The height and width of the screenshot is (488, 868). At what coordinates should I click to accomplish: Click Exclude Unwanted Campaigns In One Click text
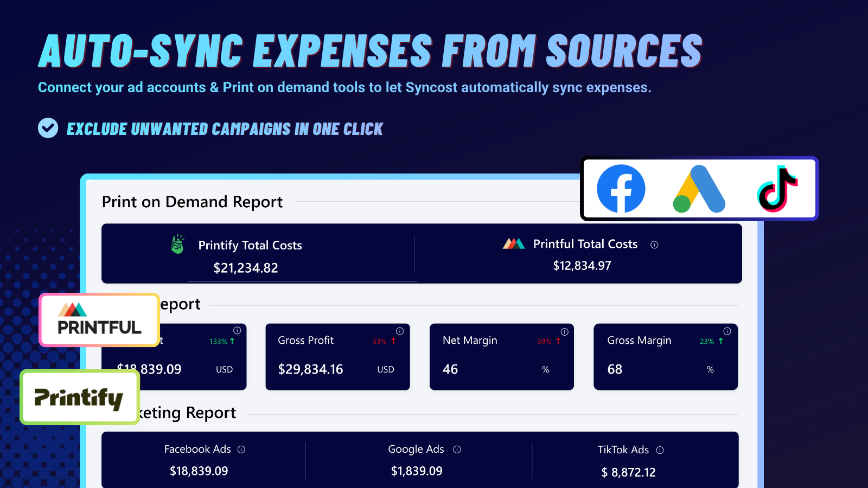225,129
